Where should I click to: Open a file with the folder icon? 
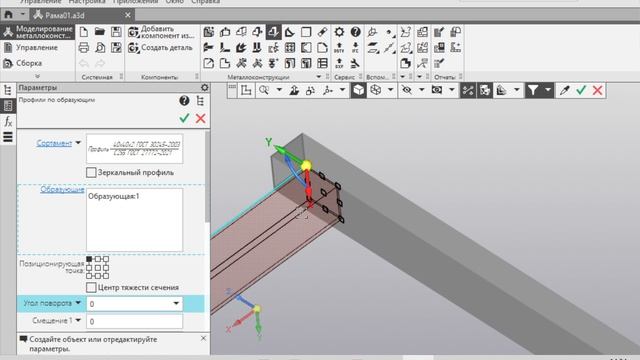point(100,32)
